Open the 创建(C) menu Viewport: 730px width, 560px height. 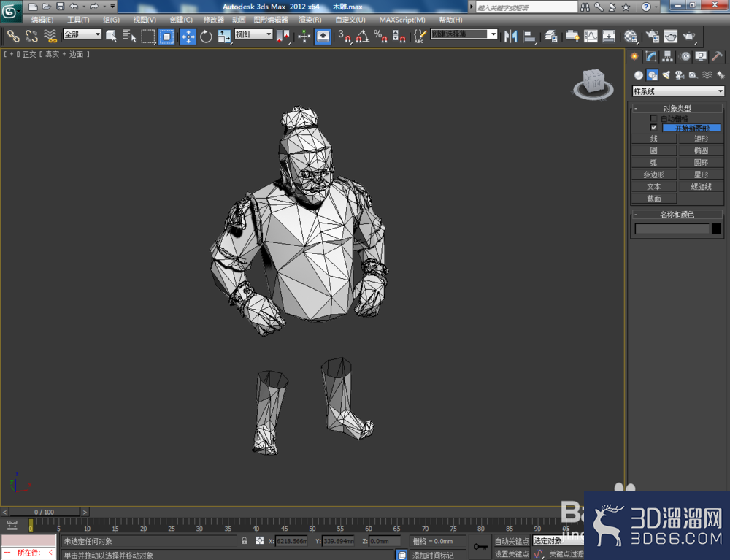tap(181, 20)
